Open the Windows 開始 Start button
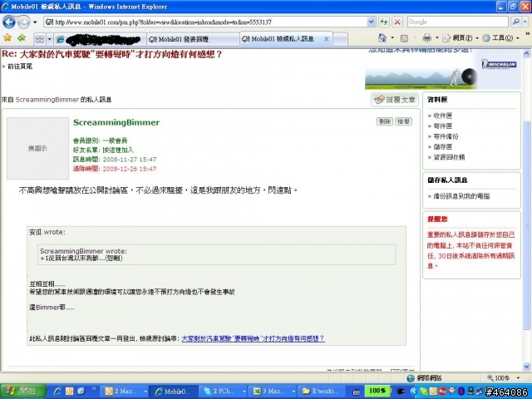 point(23,392)
